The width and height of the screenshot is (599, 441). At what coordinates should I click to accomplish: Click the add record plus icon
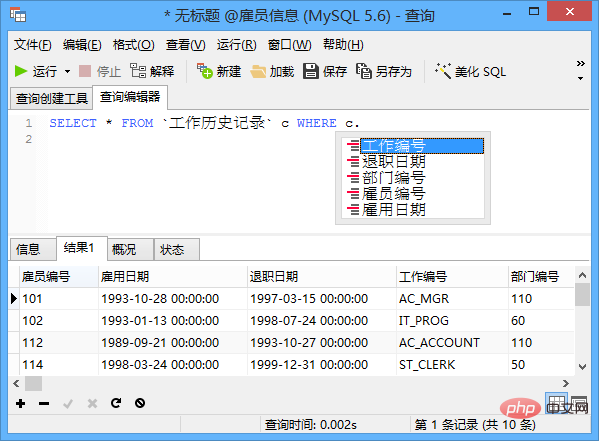pos(21,403)
